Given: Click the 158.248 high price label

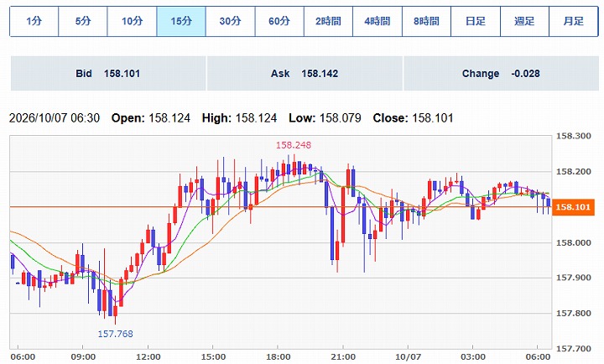Looking at the screenshot, I should point(293,145).
